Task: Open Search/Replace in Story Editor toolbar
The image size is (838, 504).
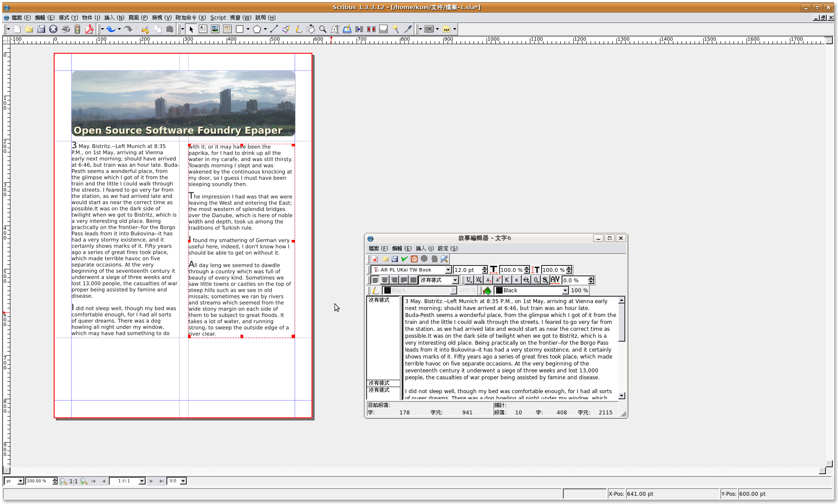Action: [444, 259]
